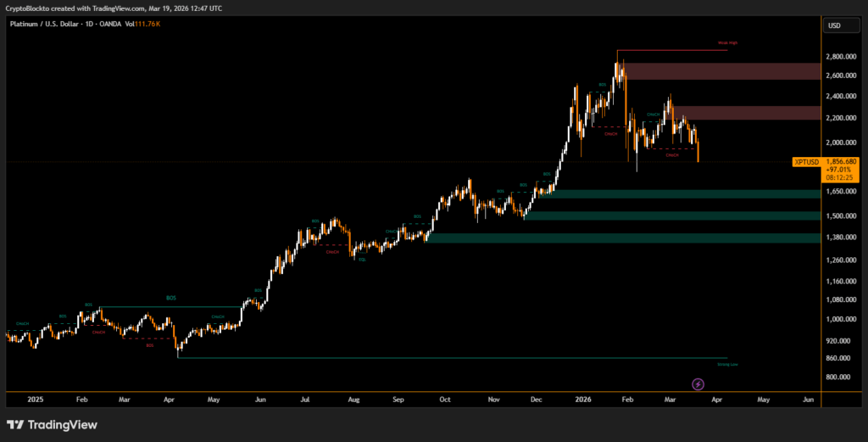Viewport: 868px width, 442px height.
Task: Click the 08:12:25 bar countdown timer
Action: (840, 177)
